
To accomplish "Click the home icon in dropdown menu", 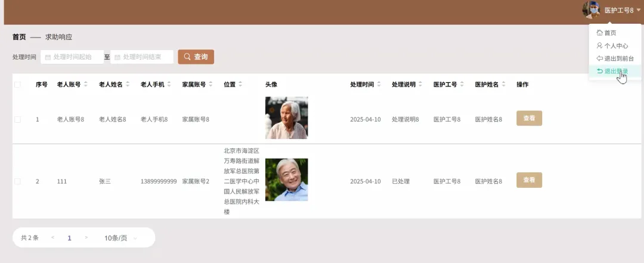I will tap(600, 32).
